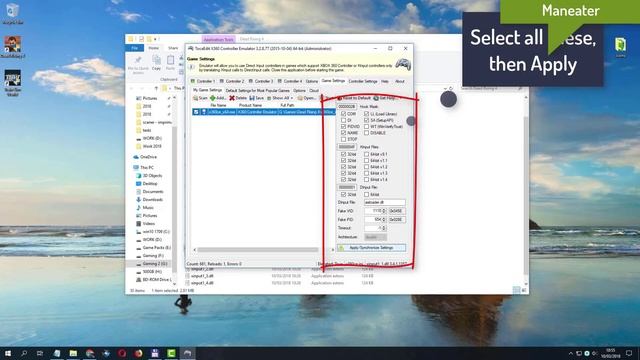The width and height of the screenshot is (640, 360).
Task: Click the Apply/Synchronize Settings button
Action: [371, 248]
